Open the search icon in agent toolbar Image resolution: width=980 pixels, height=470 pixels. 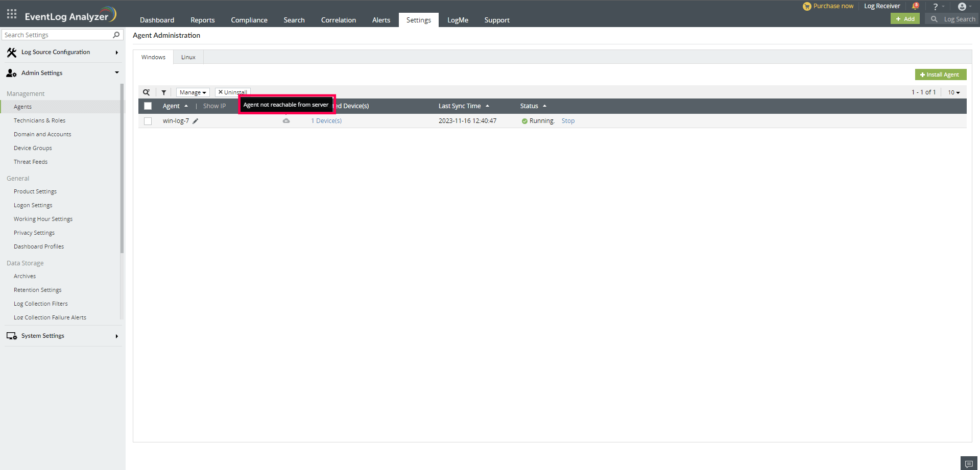click(147, 92)
